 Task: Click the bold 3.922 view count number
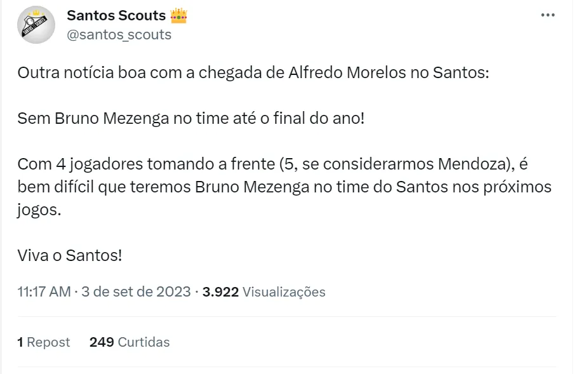coord(220,292)
